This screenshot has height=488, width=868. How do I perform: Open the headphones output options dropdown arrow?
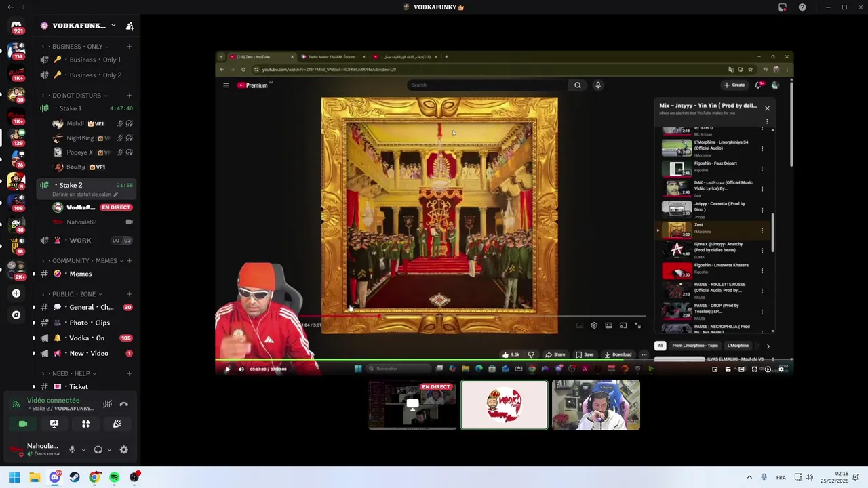click(109, 449)
